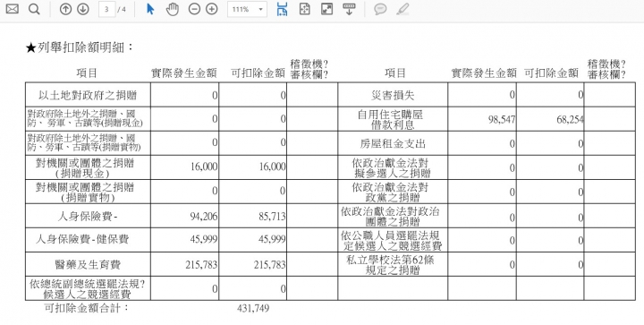Go to previous page arrow
This screenshot has width=644, height=325.
[65, 9]
